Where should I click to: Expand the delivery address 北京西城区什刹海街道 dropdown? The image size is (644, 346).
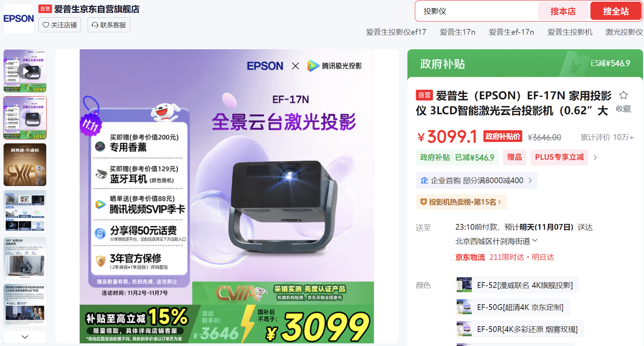point(535,241)
